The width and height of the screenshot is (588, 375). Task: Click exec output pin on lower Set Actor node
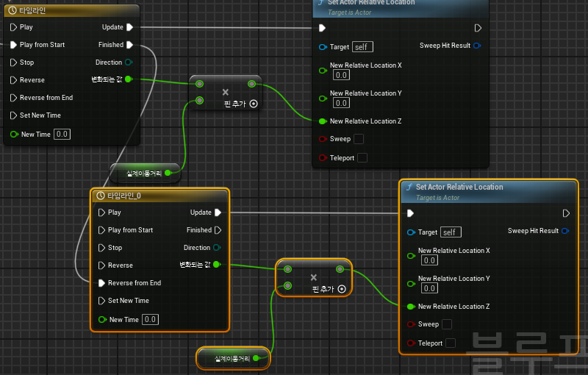coord(566,213)
